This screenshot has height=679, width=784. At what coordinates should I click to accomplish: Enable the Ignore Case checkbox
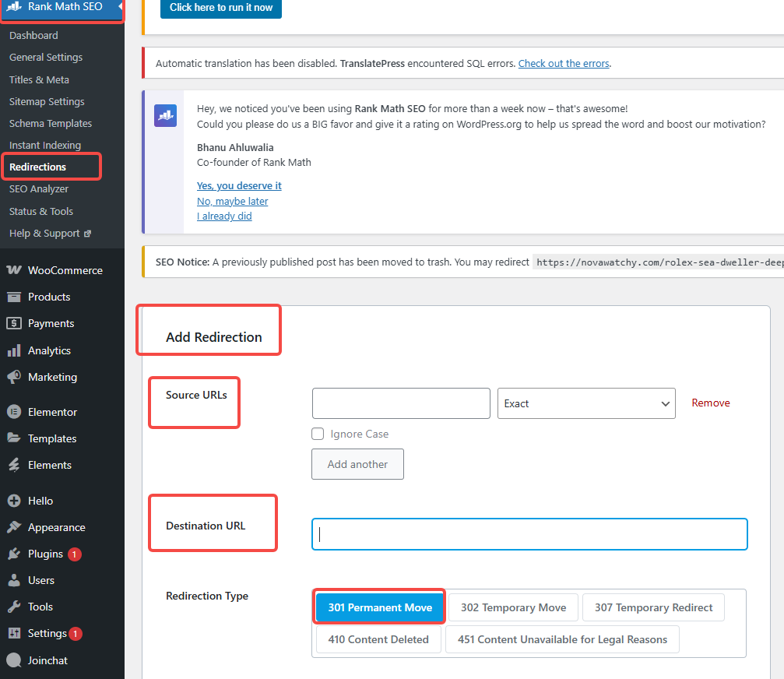(x=318, y=434)
